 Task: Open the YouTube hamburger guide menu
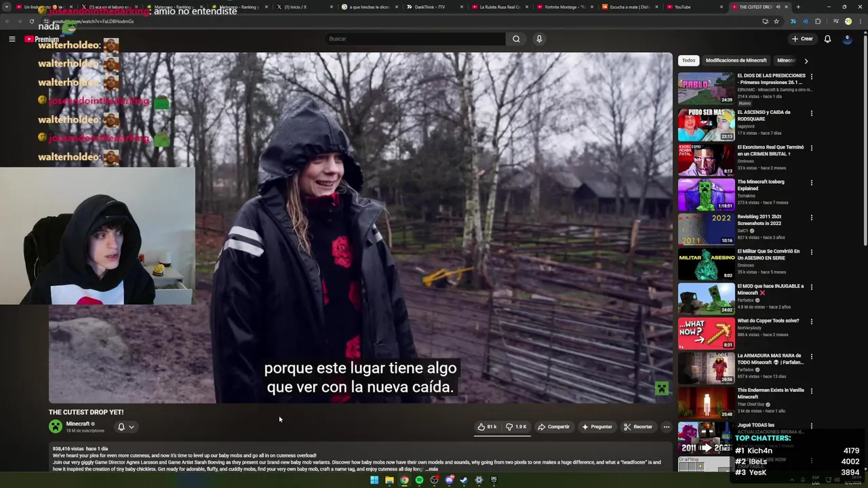(x=12, y=39)
